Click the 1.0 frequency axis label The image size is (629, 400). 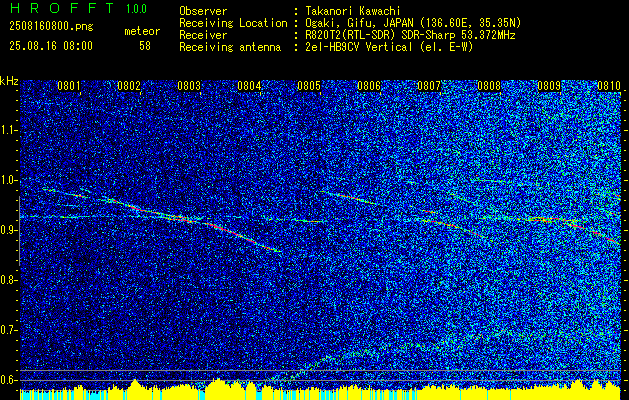coord(8,180)
